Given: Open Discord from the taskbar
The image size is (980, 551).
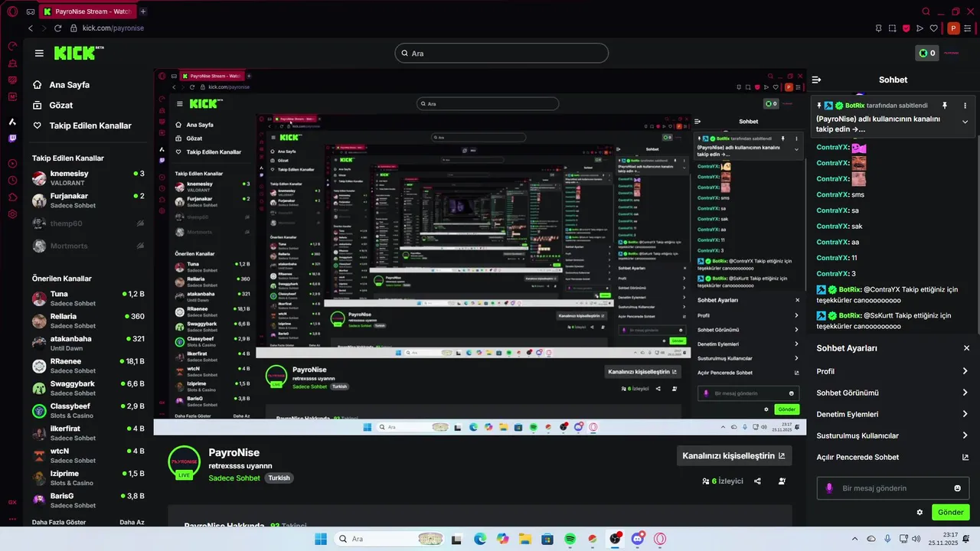Looking at the screenshot, I should 638,539.
